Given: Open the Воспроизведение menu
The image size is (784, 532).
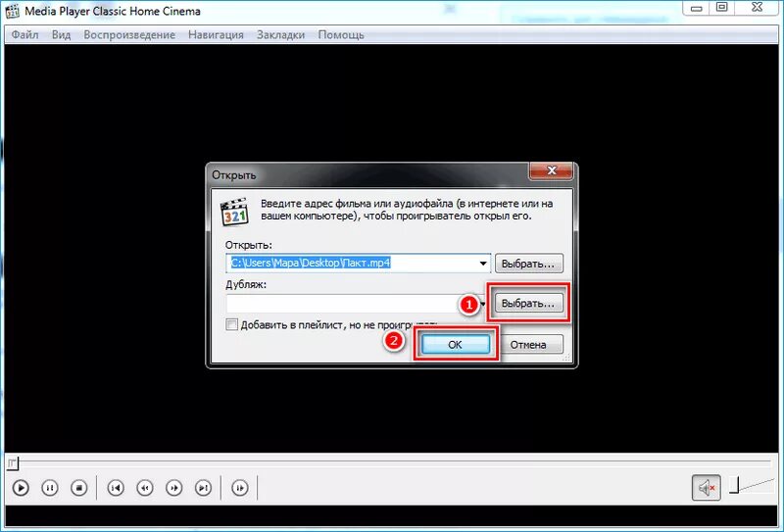Looking at the screenshot, I should pos(129,35).
